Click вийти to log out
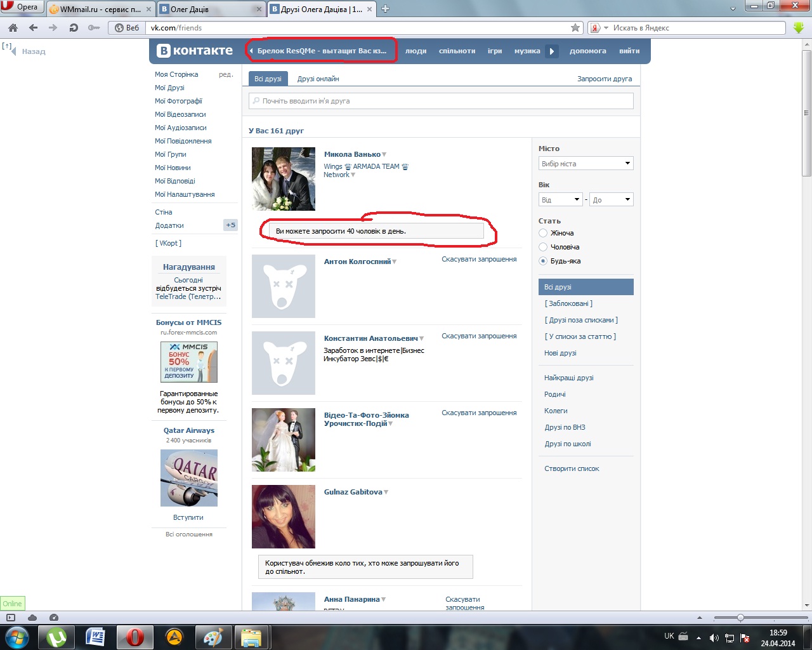The height and width of the screenshot is (650, 812). tap(629, 51)
